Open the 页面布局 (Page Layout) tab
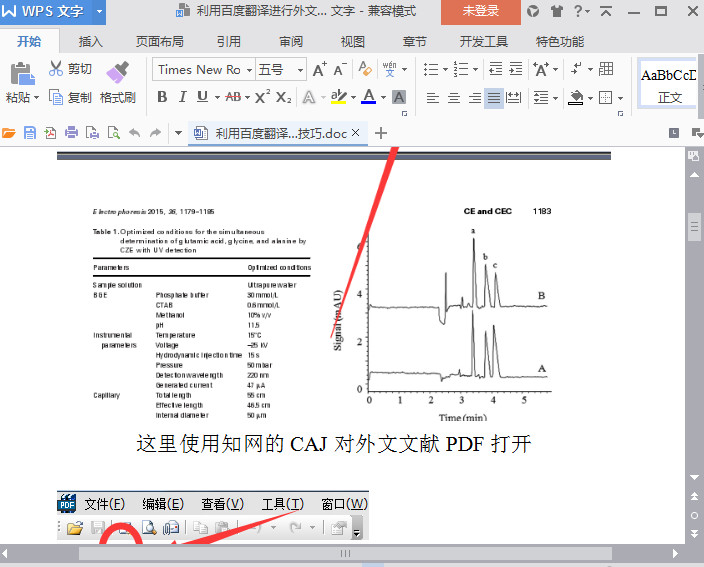704x567 pixels. pos(160,42)
